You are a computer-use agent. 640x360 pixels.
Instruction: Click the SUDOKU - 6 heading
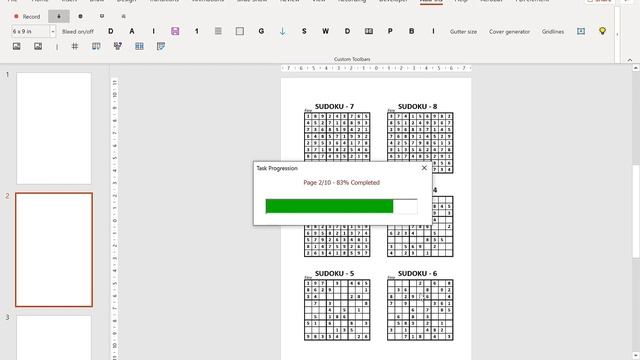(418, 273)
